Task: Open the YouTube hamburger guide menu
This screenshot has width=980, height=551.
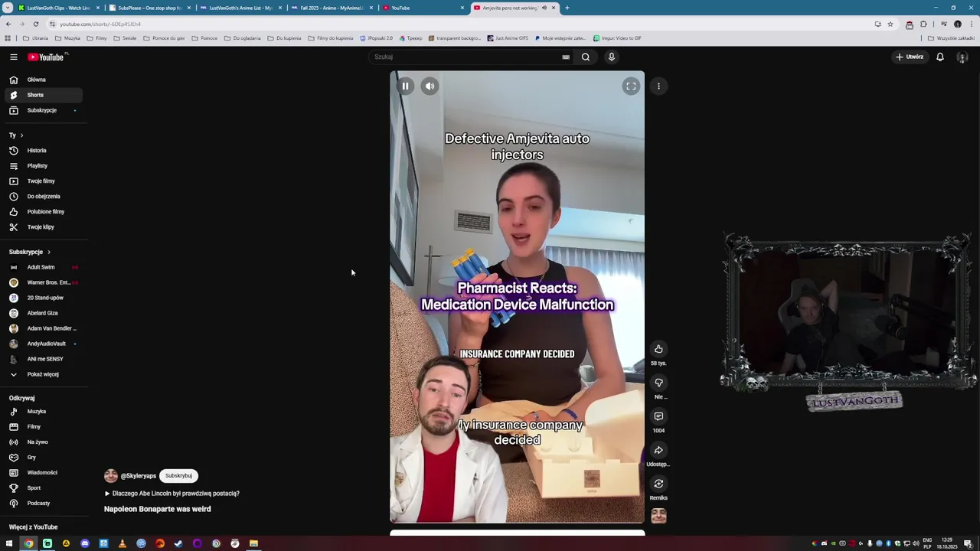Action: [13, 57]
